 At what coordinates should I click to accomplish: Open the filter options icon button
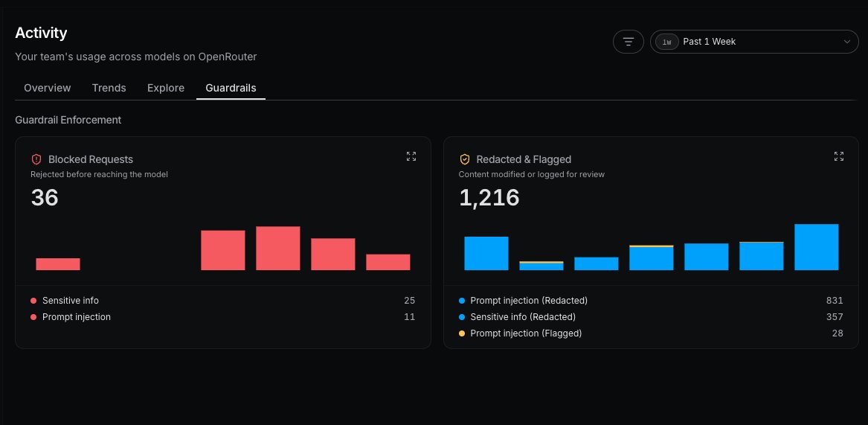(628, 42)
